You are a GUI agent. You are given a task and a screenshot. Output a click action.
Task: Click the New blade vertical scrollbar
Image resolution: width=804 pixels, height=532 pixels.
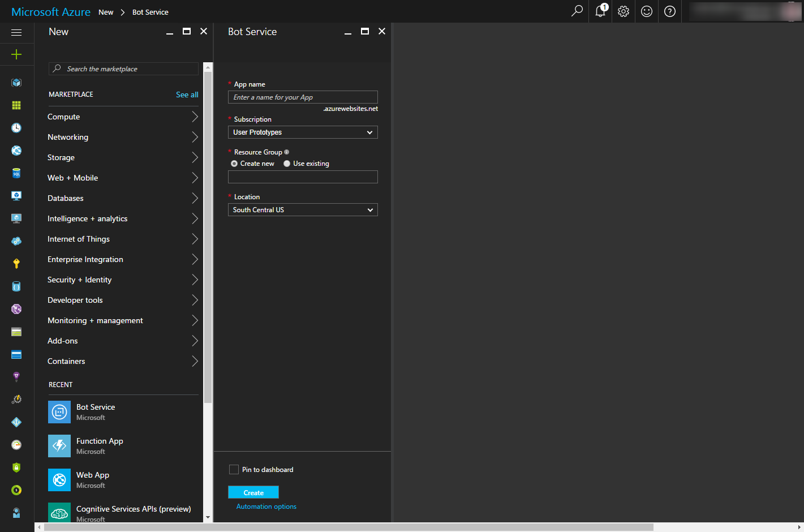pyautogui.click(x=208, y=238)
